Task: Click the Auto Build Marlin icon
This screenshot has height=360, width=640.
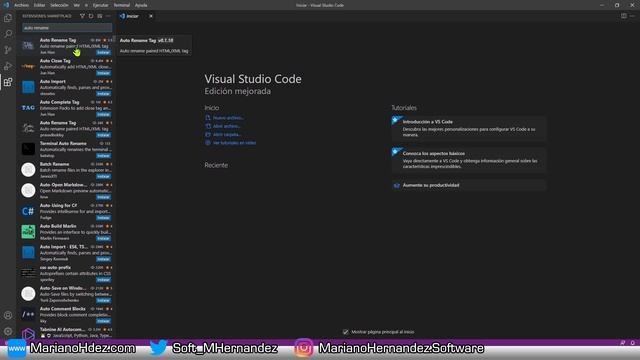Action: [28, 232]
